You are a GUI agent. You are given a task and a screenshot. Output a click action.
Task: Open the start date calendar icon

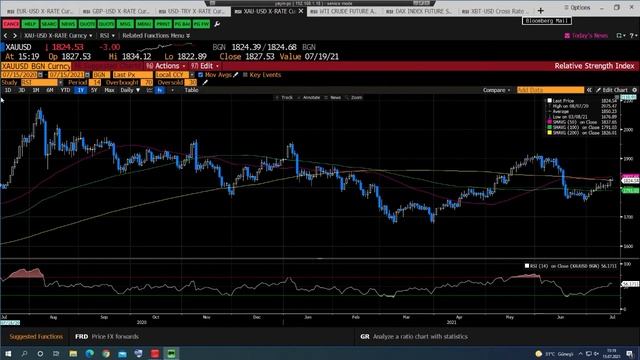click(40, 75)
